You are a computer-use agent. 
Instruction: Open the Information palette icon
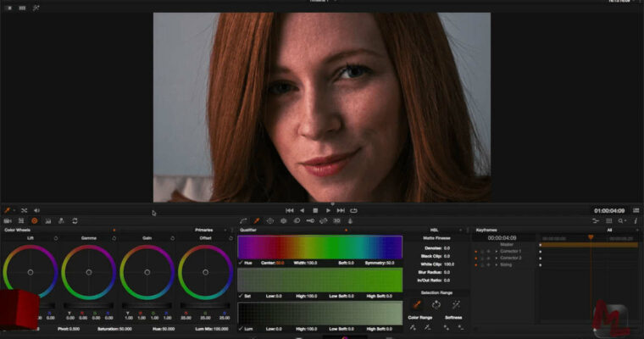[x=636, y=221]
